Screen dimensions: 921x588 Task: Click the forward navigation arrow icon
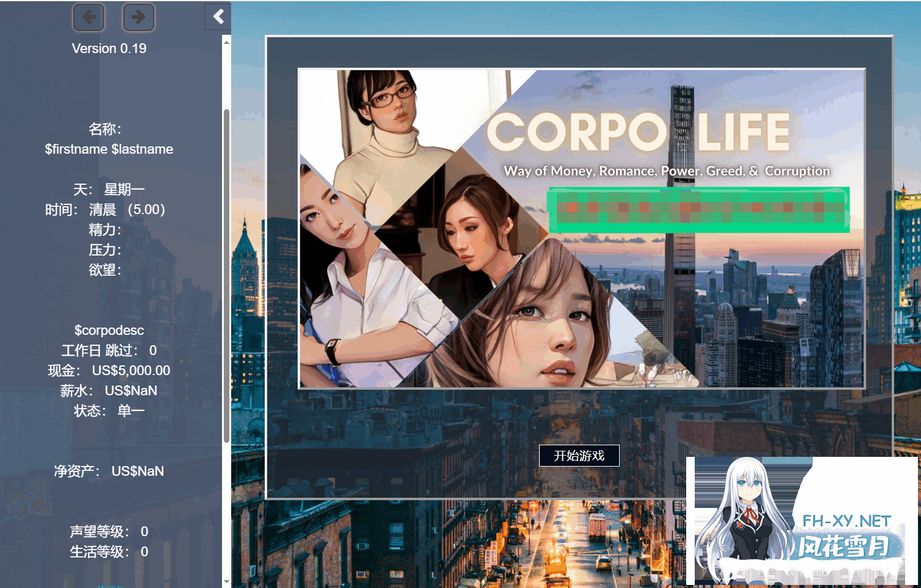138,17
